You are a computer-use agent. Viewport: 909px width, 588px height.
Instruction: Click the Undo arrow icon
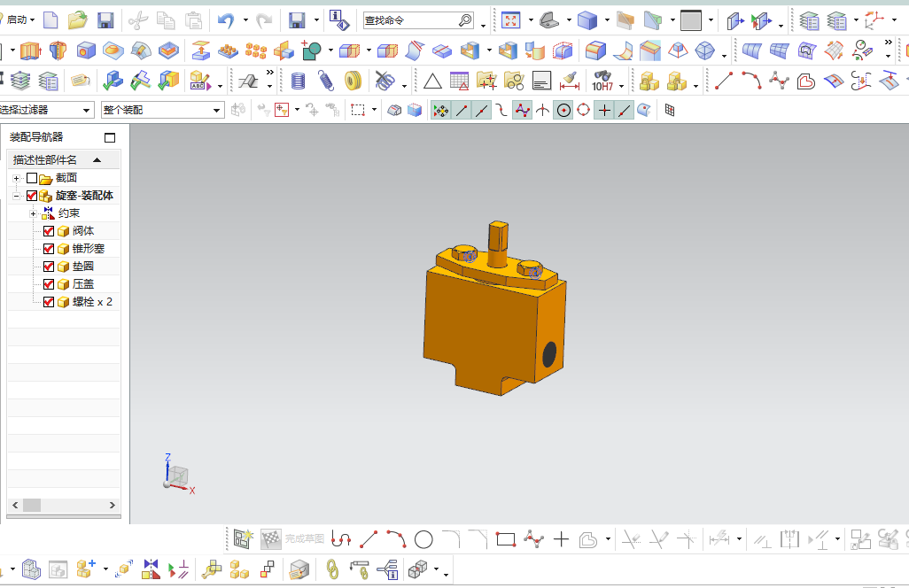[226, 21]
